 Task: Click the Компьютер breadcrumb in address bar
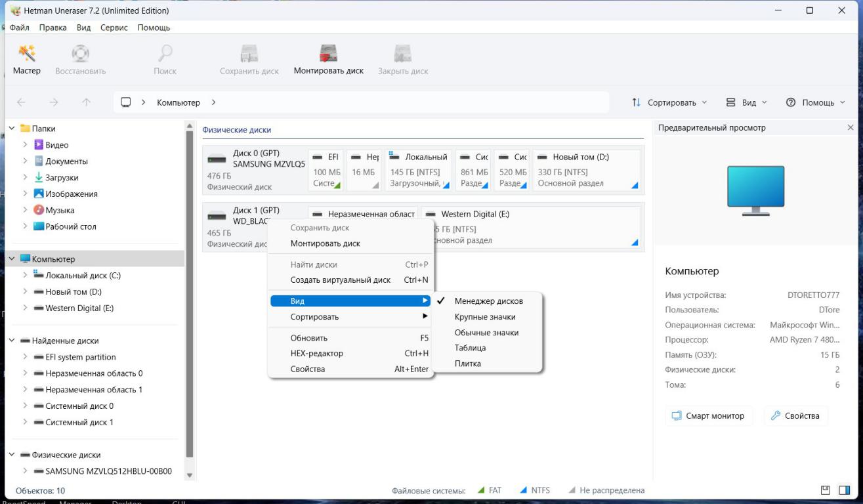(x=178, y=102)
